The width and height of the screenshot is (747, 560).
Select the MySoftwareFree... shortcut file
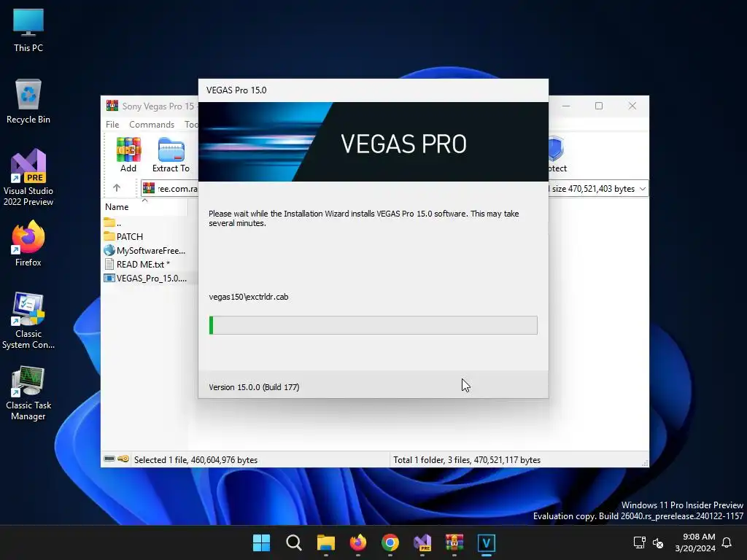(x=144, y=251)
